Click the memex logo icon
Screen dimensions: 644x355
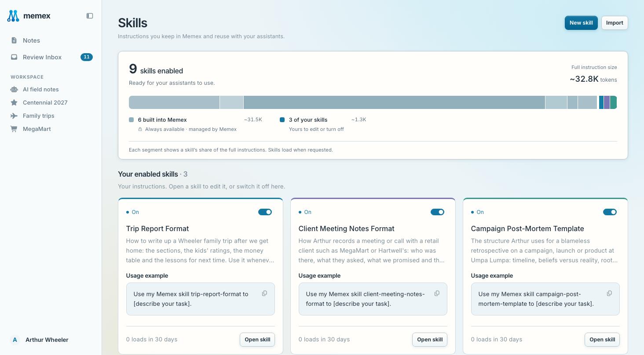pos(13,16)
